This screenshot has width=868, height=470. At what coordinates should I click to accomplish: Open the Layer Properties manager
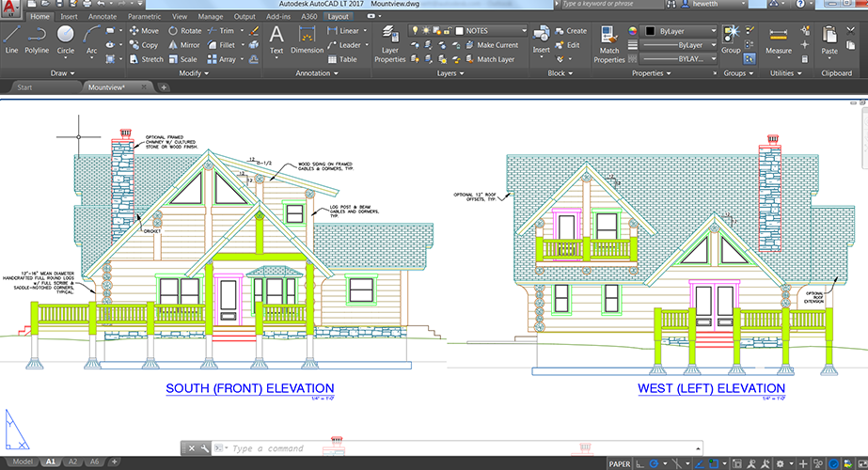tap(389, 44)
